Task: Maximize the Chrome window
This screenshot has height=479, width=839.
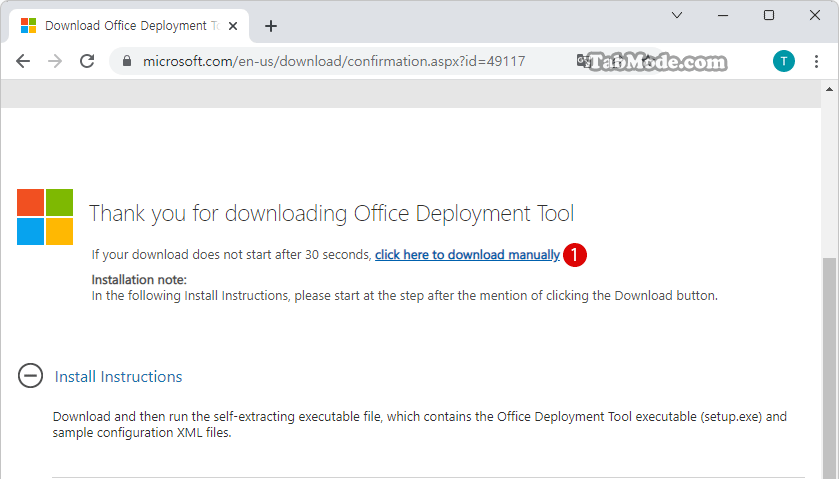Action: (x=769, y=15)
